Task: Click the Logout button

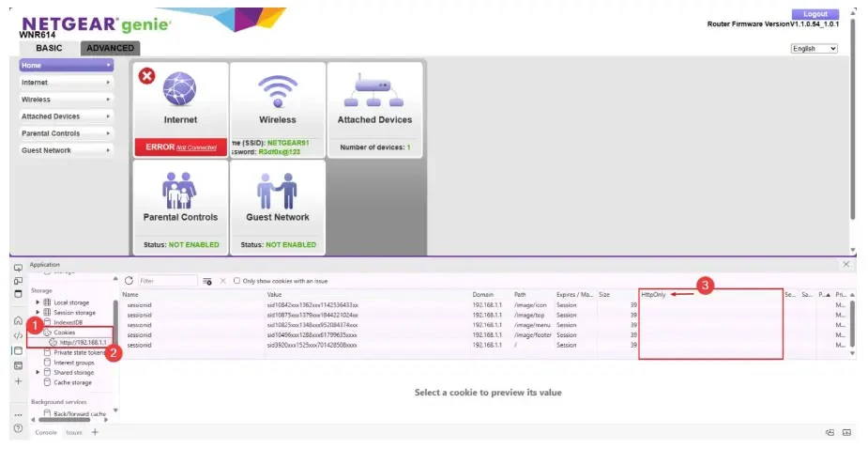Action: (x=815, y=14)
